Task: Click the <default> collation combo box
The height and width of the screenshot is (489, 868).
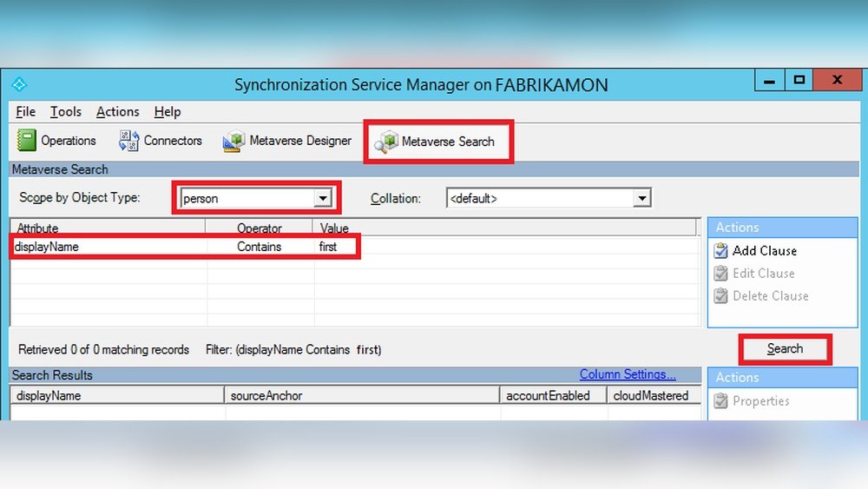Action: click(x=549, y=198)
